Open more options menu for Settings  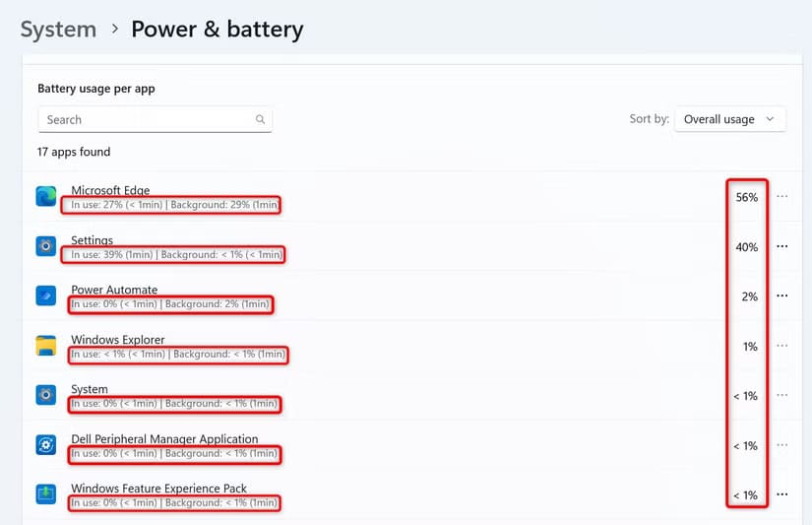pos(782,246)
